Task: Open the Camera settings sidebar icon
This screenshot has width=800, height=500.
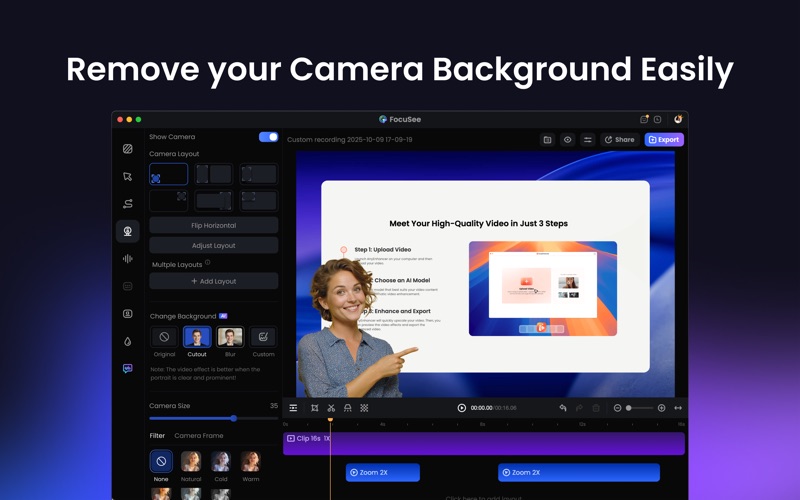Action: tap(128, 231)
